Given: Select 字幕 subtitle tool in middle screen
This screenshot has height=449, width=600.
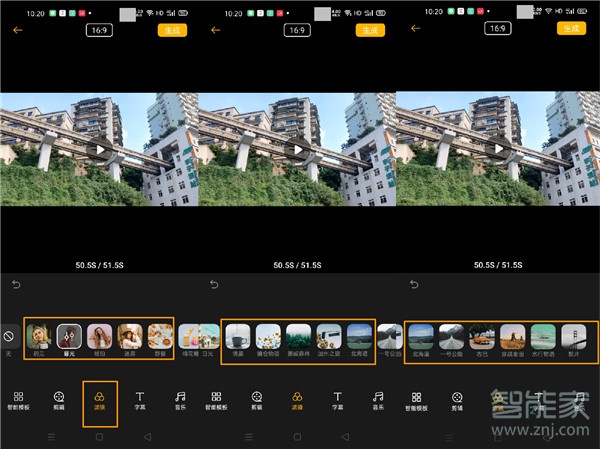Looking at the screenshot, I should (337, 401).
